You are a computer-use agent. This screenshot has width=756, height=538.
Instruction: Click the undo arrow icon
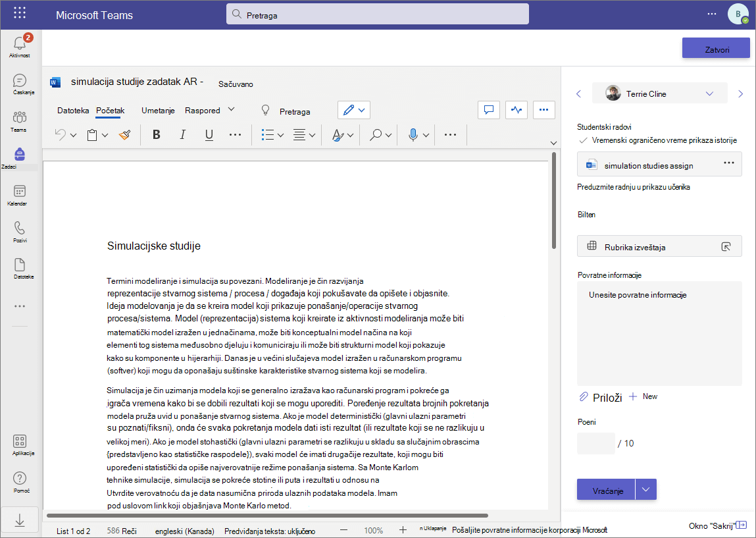[61, 134]
